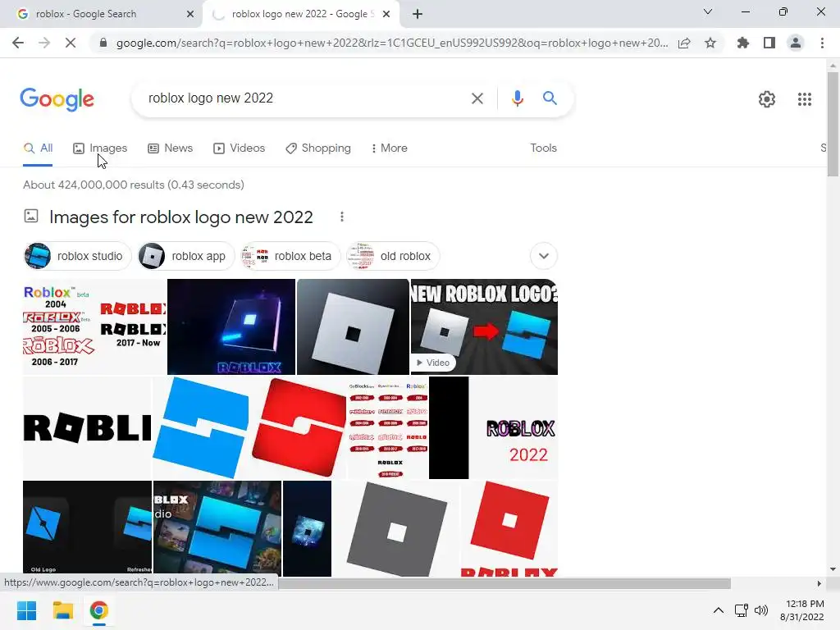
Task: Open the Windows Start menu
Action: click(27, 610)
